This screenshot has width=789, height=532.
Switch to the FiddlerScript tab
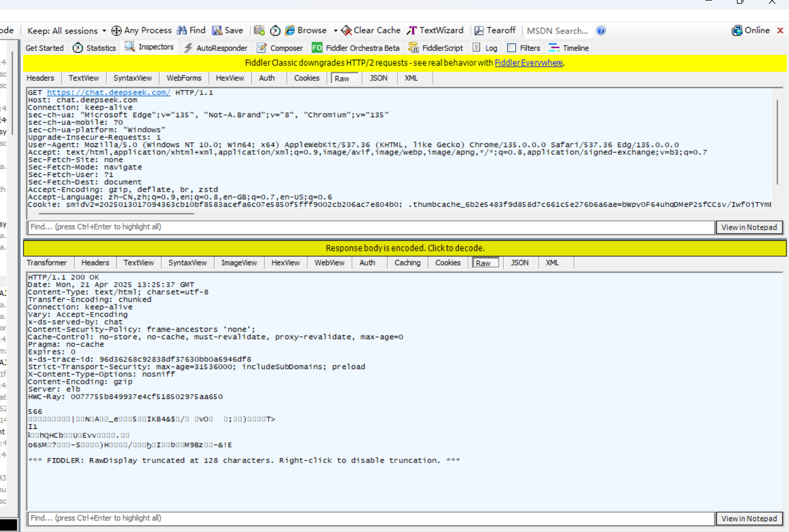tap(436, 48)
